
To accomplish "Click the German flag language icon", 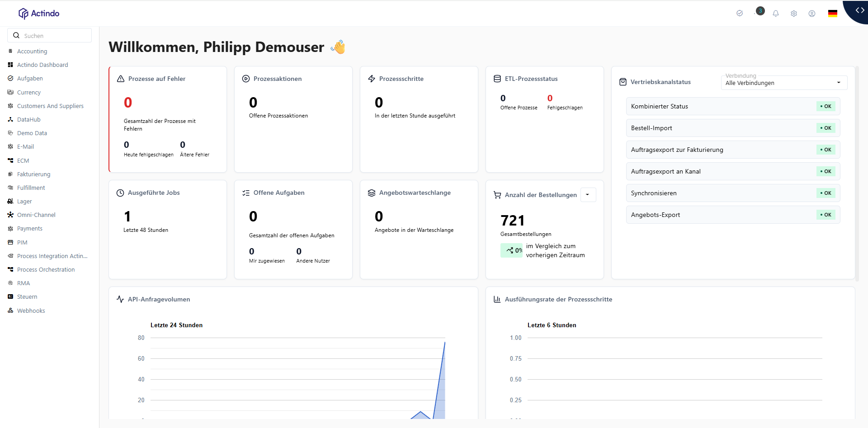I will (x=832, y=14).
